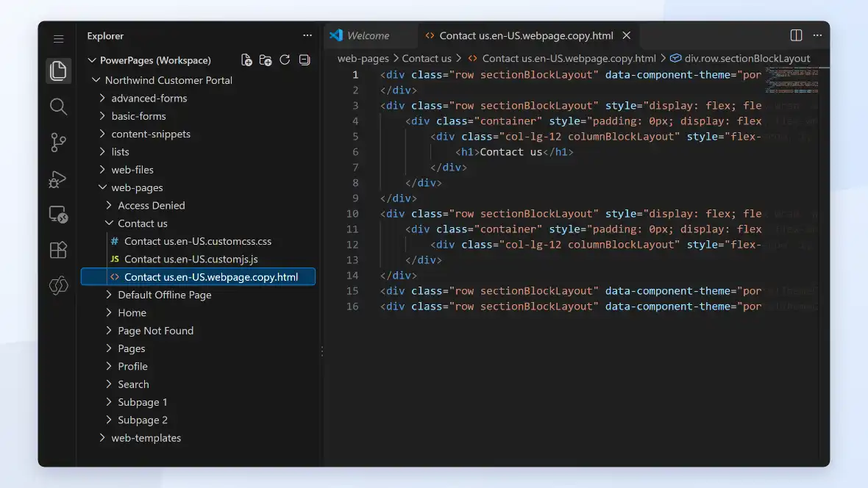The width and height of the screenshot is (868, 488).
Task: Expand the web-files folder
Action: pyautogui.click(x=102, y=170)
